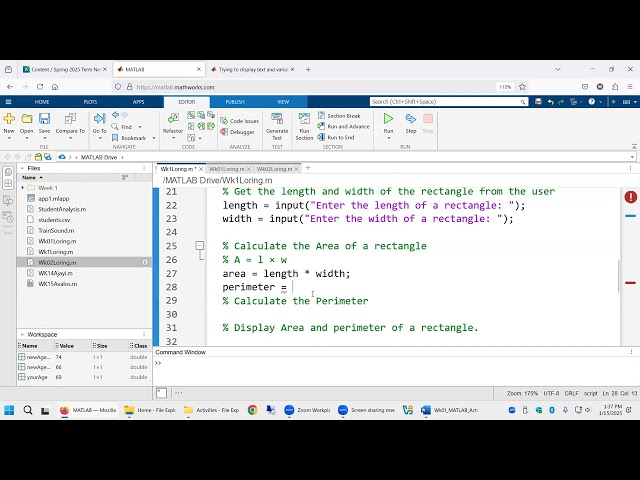
Task: Click the New file icon
Action: (9, 119)
